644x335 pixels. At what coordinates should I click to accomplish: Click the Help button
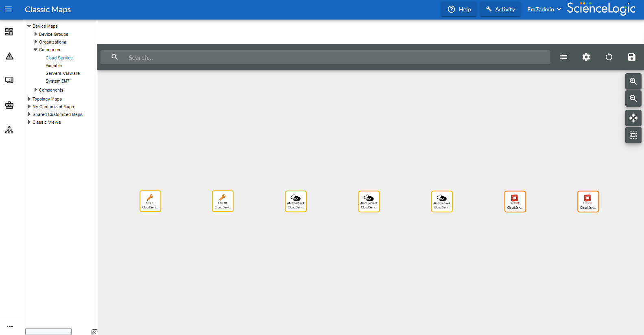(x=459, y=9)
